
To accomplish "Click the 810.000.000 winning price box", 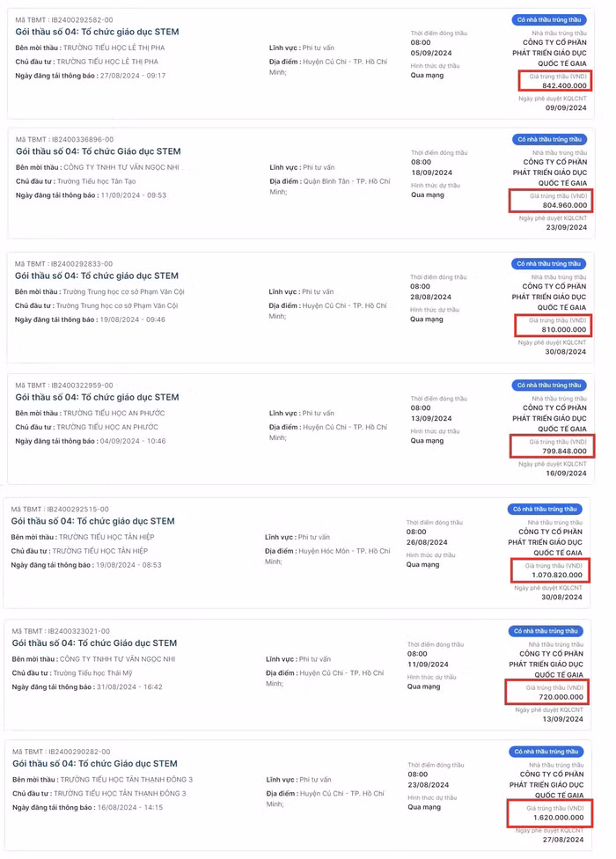I will coord(565,330).
